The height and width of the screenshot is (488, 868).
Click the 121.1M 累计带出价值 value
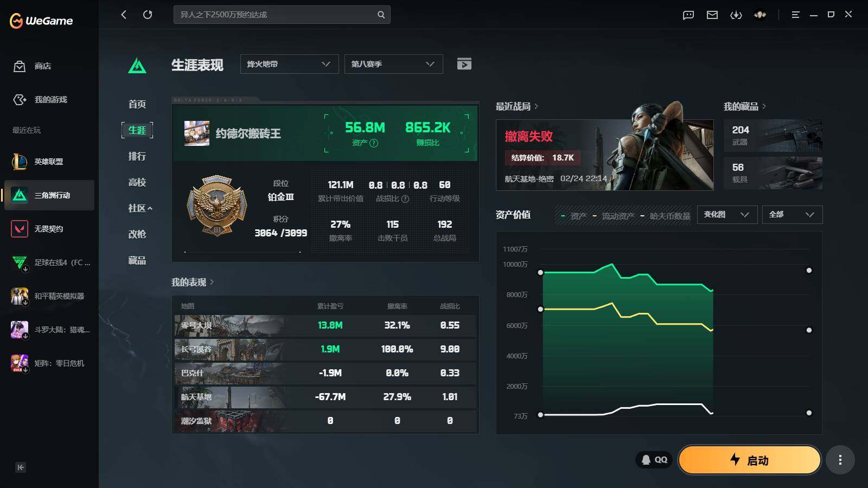pos(341,185)
